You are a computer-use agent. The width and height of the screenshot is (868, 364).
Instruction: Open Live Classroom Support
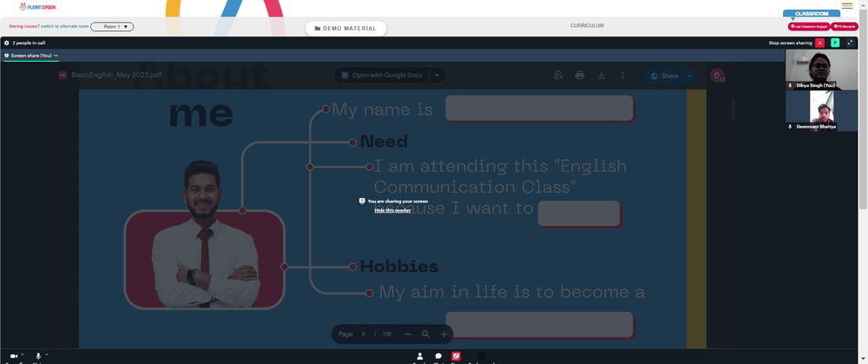pyautogui.click(x=809, y=26)
